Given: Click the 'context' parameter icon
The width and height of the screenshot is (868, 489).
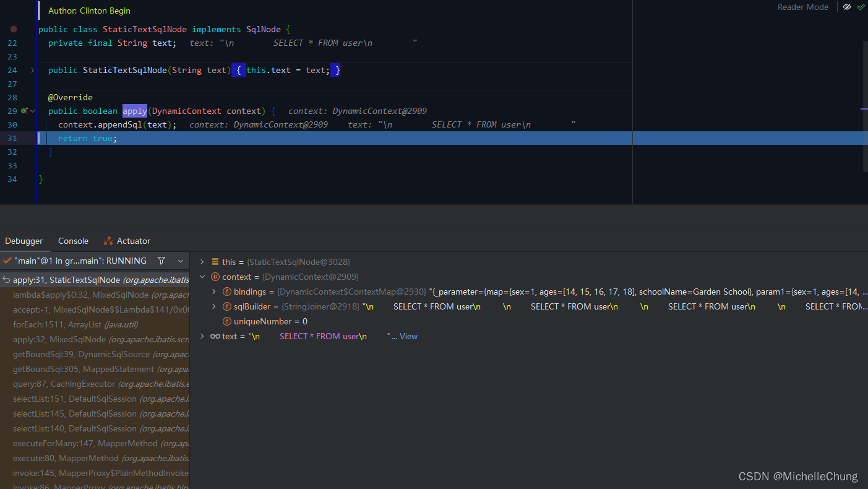Looking at the screenshot, I should [215, 277].
